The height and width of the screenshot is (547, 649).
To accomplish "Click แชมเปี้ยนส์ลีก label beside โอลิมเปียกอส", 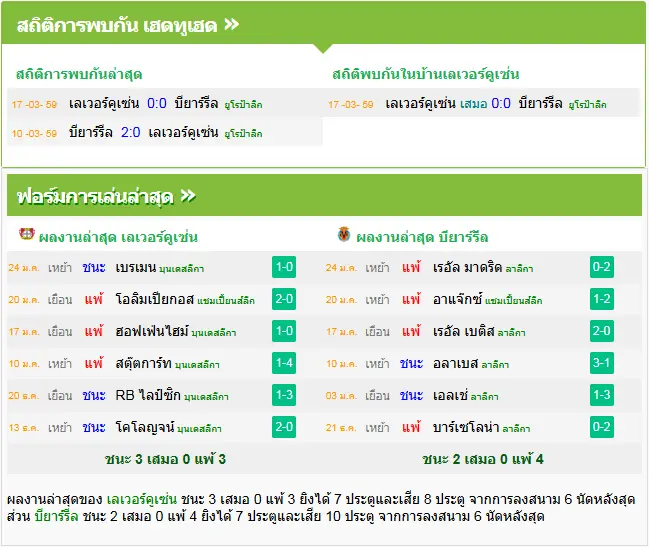I will (x=226, y=300).
